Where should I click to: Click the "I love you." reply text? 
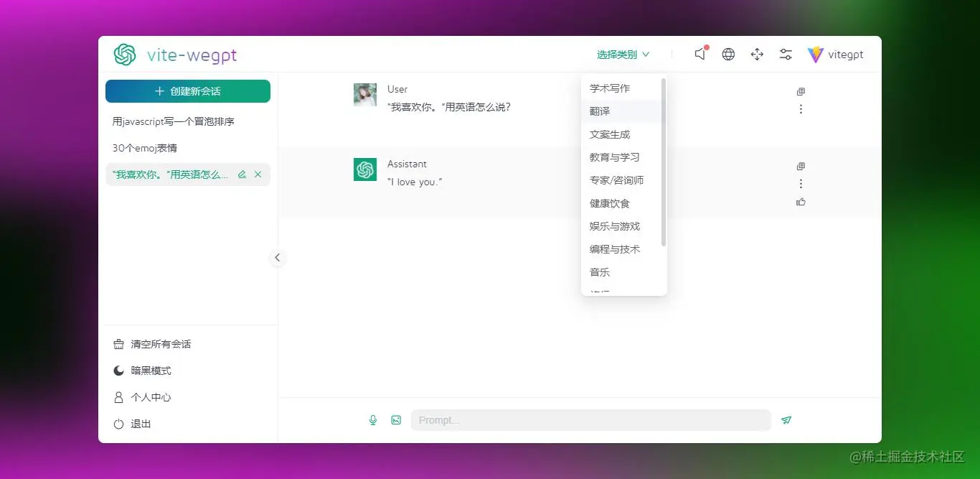click(415, 182)
